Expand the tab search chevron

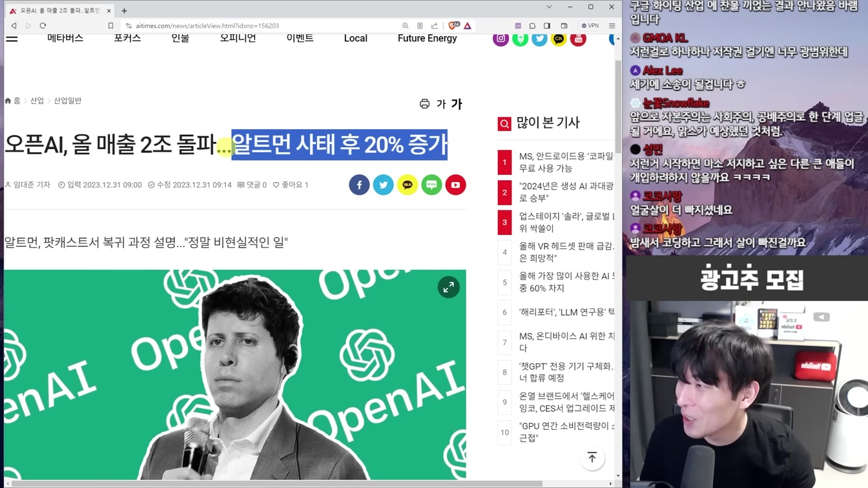[x=549, y=7]
